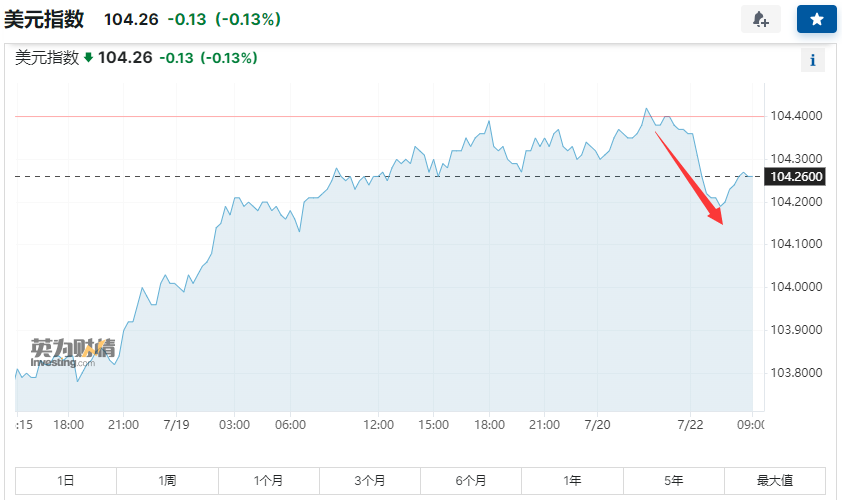This screenshot has width=842, height=500.
Task: Click the 7/22 date axis label
Action: pos(691,425)
